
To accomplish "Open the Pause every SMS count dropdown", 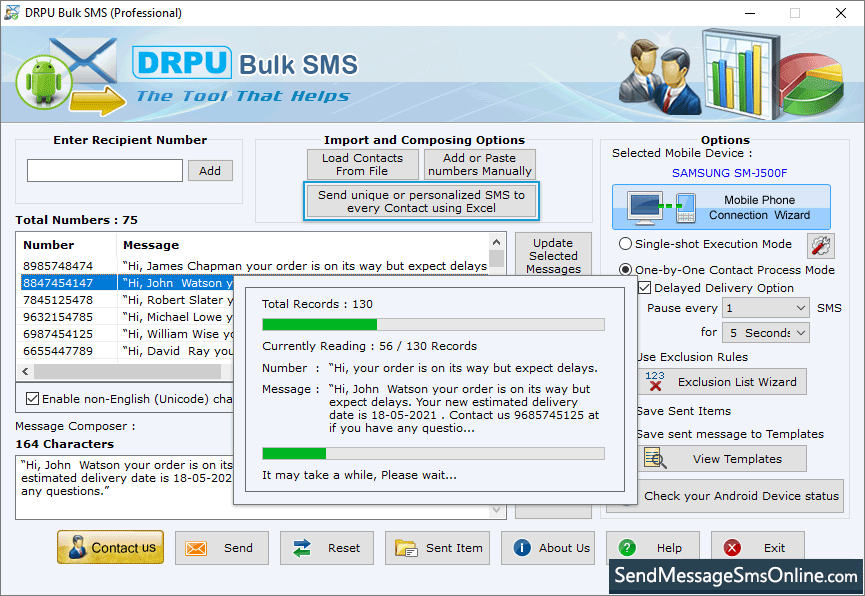I will coord(766,308).
